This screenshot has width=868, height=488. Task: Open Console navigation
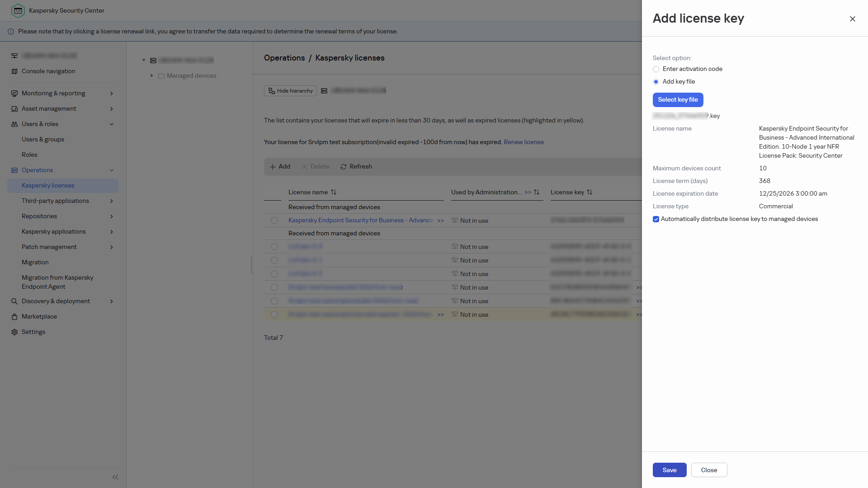(x=48, y=71)
